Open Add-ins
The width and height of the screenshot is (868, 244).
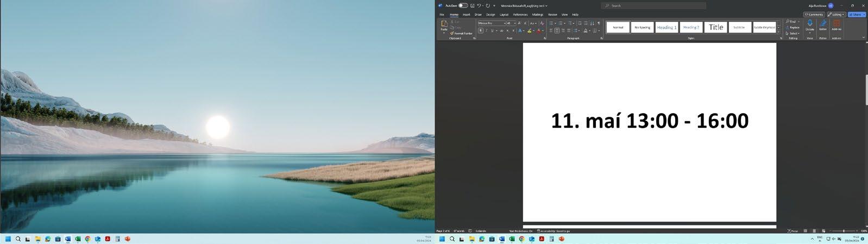coord(836,26)
